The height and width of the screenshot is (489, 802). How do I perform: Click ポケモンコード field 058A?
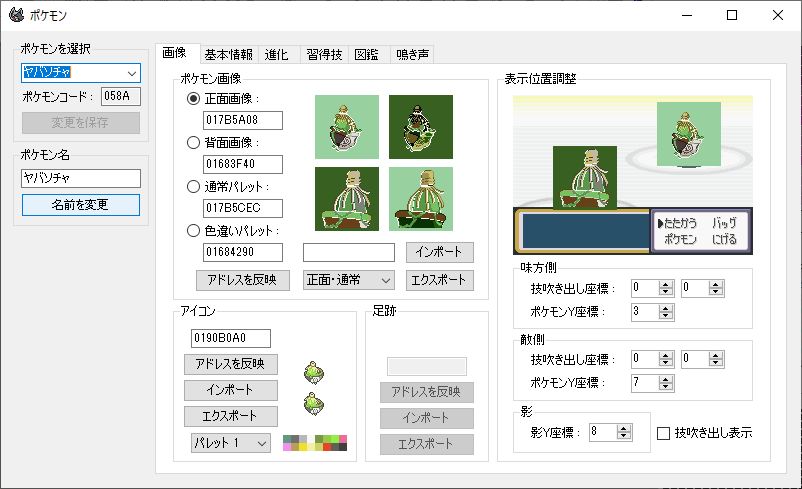pos(121,96)
